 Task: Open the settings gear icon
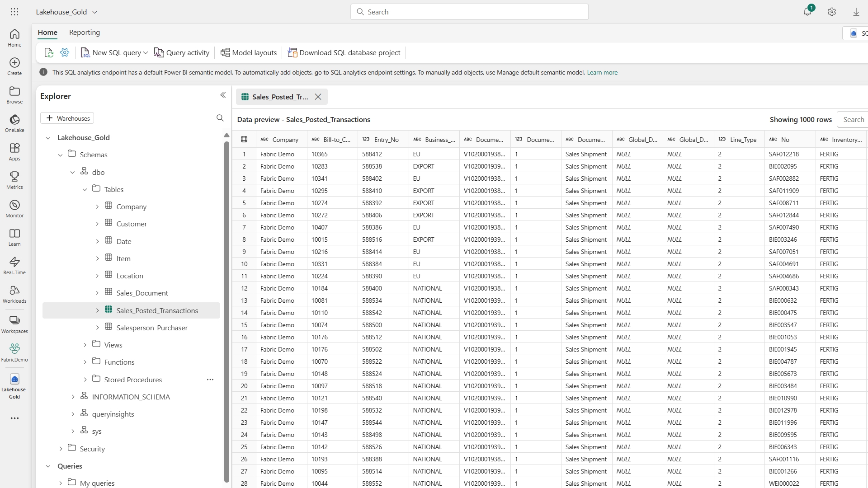[832, 11]
